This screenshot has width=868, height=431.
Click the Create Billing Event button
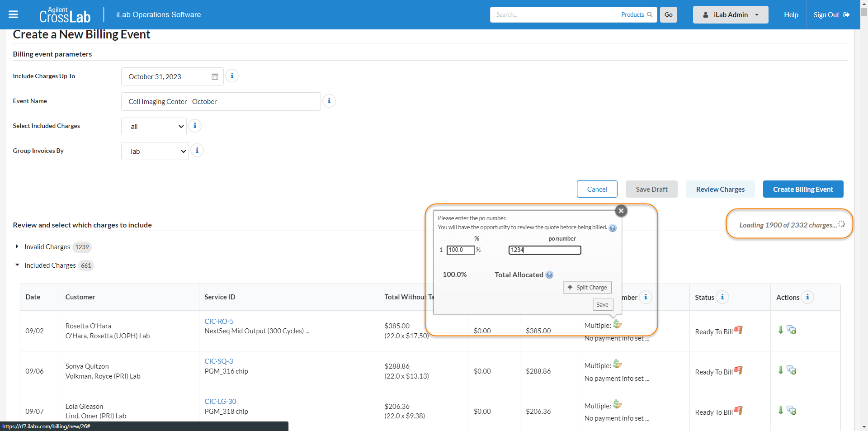tap(803, 189)
